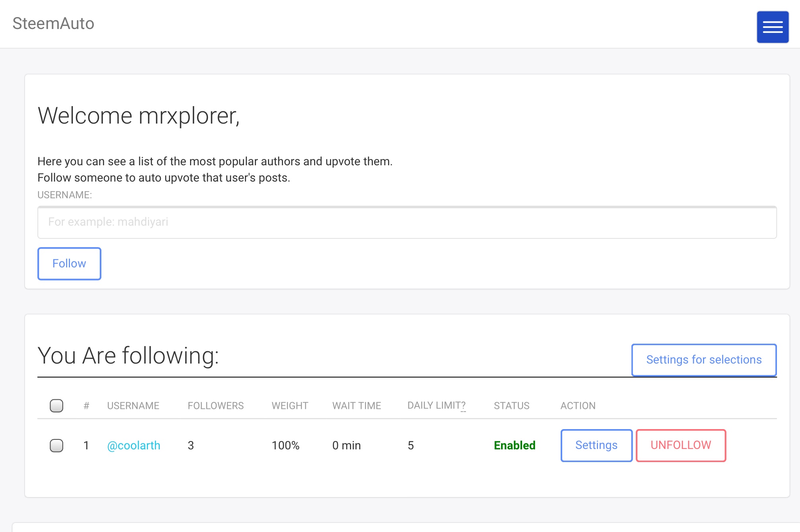
Task: Toggle the select-all checkbox in table header
Action: point(56,406)
